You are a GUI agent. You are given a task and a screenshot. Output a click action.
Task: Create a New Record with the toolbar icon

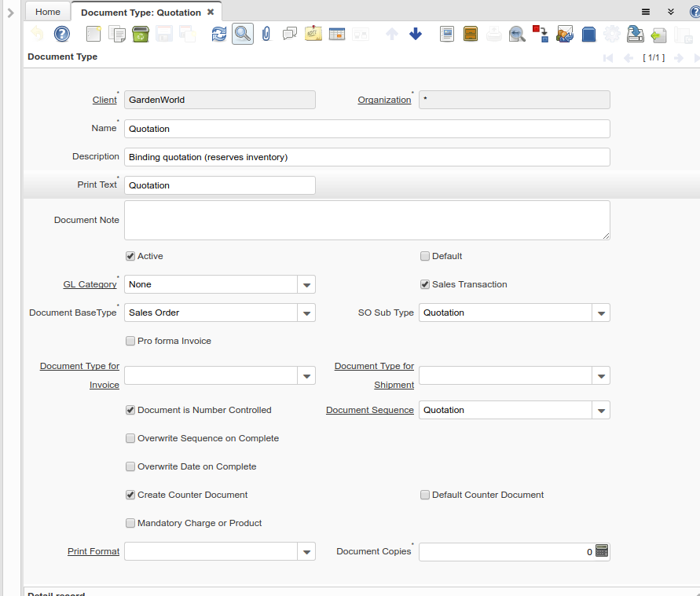pos(91,34)
